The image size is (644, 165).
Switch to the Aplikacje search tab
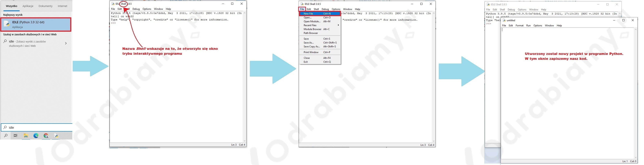coord(28,6)
